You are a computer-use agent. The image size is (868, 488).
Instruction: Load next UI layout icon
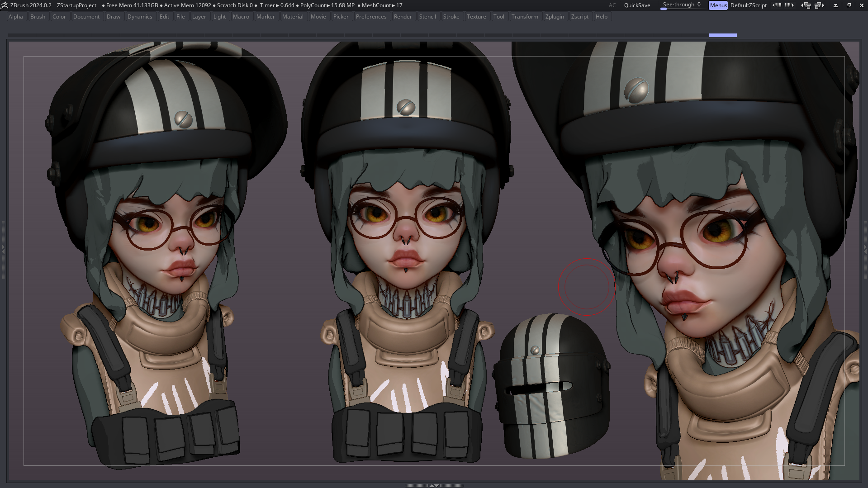[819, 5]
